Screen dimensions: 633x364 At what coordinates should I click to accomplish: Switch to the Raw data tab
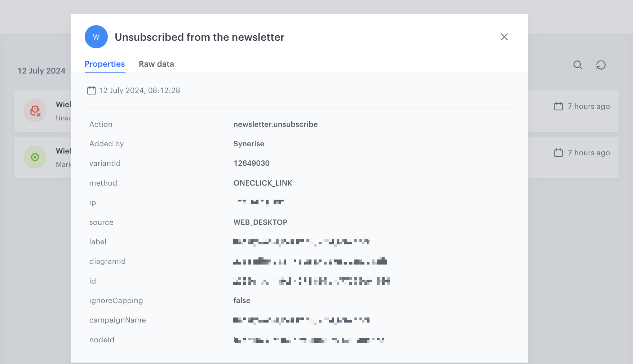(156, 64)
